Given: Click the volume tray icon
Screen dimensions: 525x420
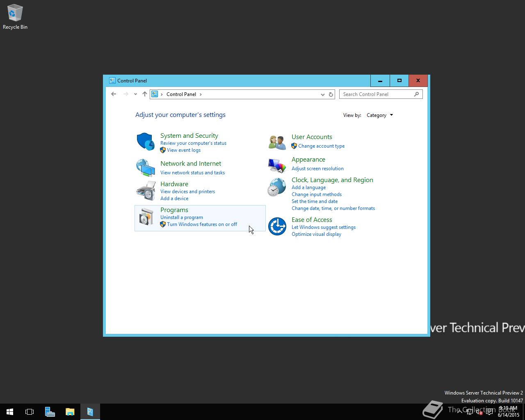Looking at the screenshot, I should [x=479, y=412].
